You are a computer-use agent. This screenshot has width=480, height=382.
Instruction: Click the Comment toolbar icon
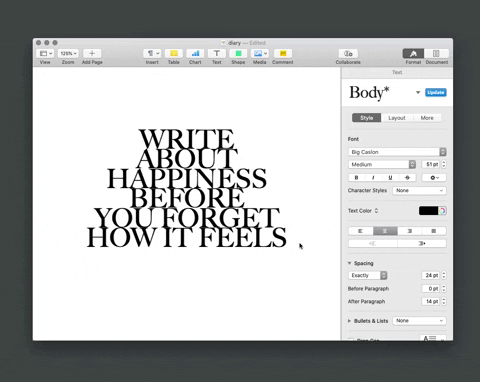pyautogui.click(x=283, y=54)
